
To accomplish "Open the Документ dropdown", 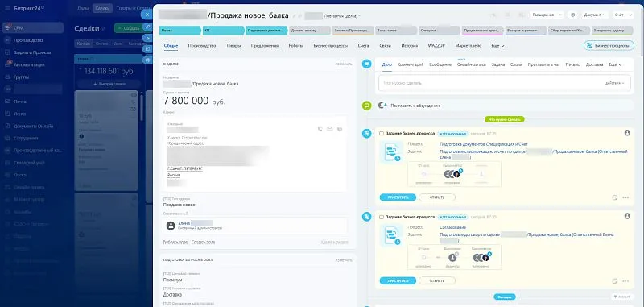I will [595, 15].
